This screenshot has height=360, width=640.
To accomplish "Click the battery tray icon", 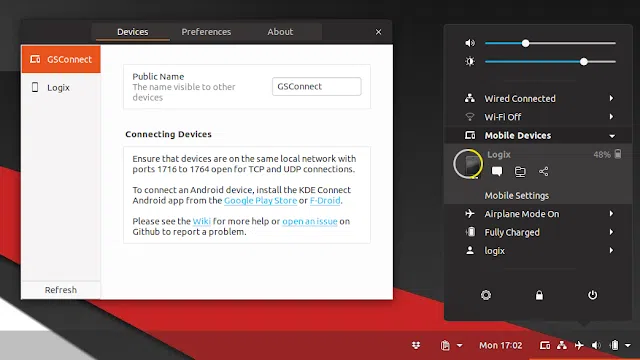I will click(x=614, y=345).
